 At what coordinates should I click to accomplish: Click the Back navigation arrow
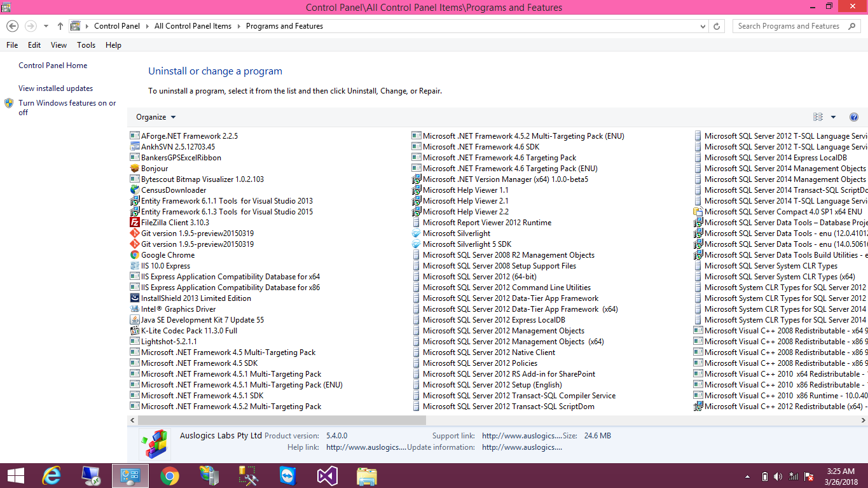tap(12, 26)
